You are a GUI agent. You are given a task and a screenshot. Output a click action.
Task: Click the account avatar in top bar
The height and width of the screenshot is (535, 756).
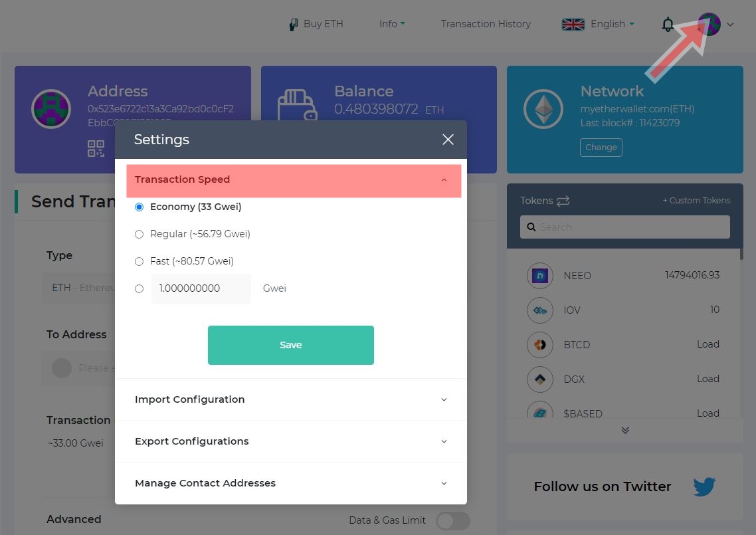tap(709, 24)
